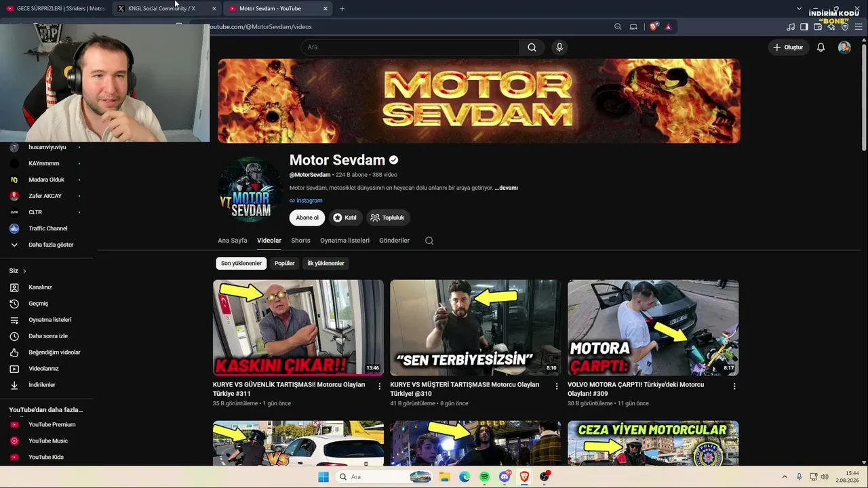The width and height of the screenshot is (868, 488).
Task: Switch to Ana Sayfa channel tab
Action: coord(233,241)
